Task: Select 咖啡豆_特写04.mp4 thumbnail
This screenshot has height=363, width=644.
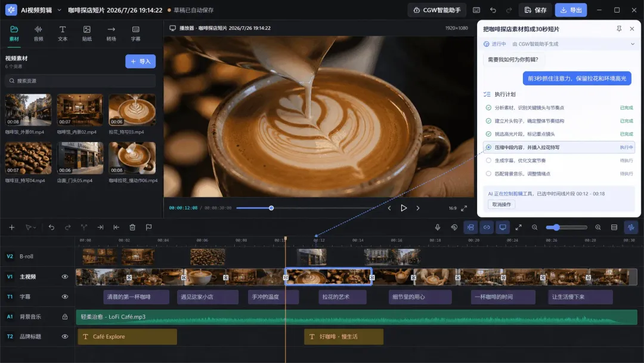Action: (29, 158)
